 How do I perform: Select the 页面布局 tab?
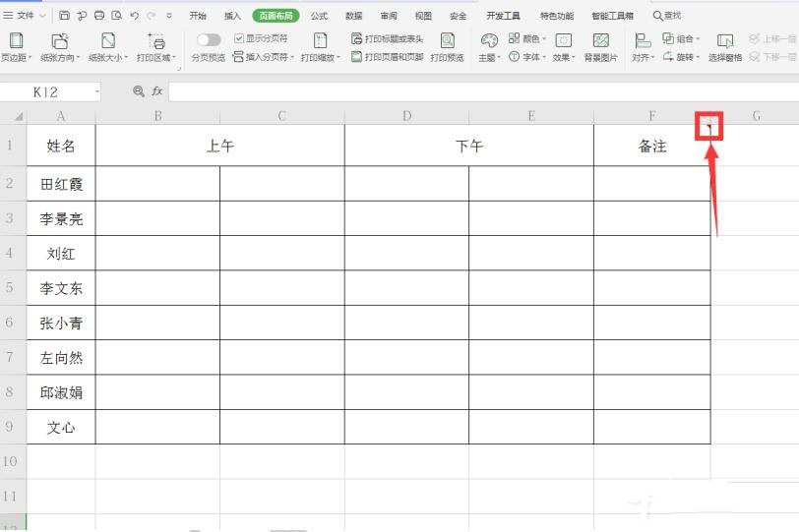pos(276,16)
